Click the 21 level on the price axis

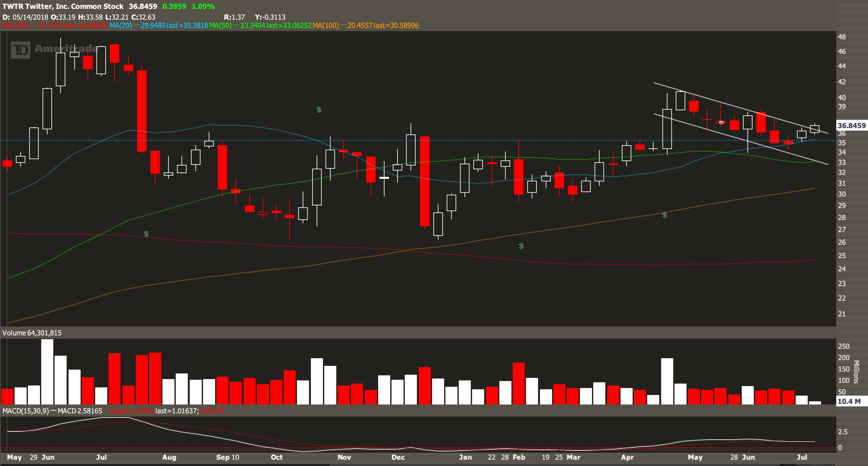pyautogui.click(x=842, y=314)
